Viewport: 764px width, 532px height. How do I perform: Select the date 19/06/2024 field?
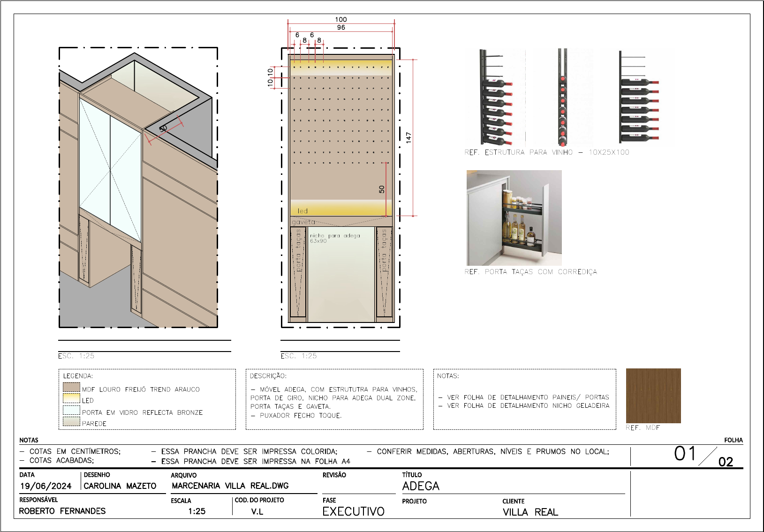coord(45,486)
